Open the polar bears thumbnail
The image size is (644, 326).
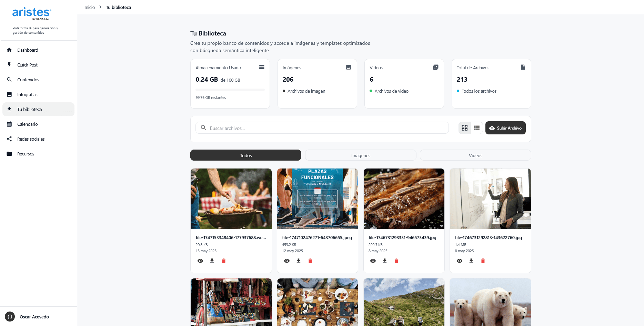[x=490, y=302]
